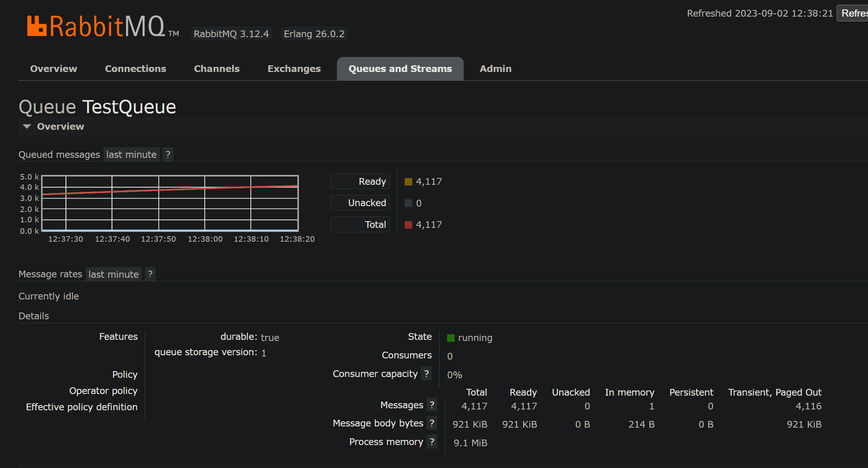
Task: Open help for Queued messages
Action: [168, 155]
